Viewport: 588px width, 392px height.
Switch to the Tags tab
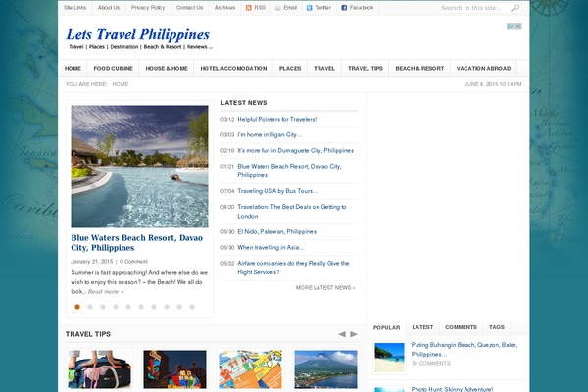[x=497, y=327]
